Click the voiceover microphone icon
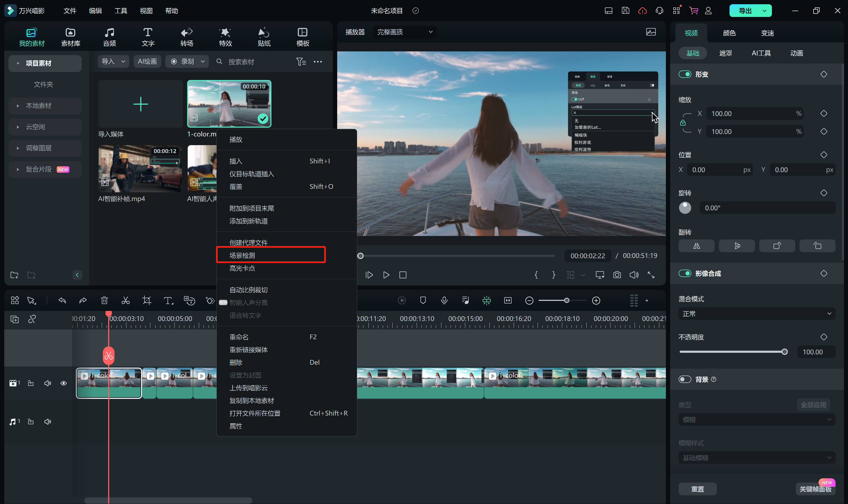 444,300
